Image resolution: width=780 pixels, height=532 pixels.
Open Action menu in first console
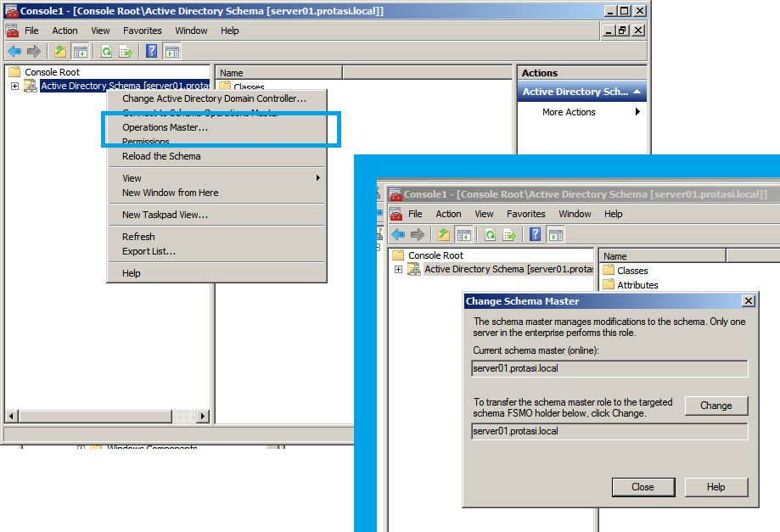point(65,31)
